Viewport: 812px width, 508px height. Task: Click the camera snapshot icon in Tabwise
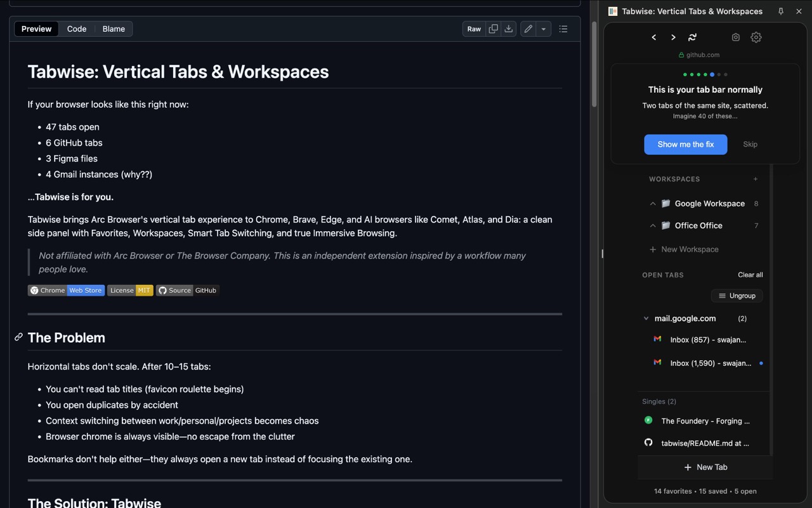[736, 37]
